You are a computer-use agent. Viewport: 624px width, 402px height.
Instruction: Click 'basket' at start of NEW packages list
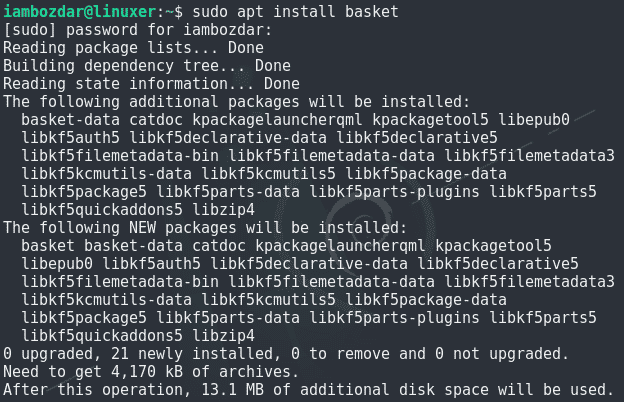tap(48, 246)
